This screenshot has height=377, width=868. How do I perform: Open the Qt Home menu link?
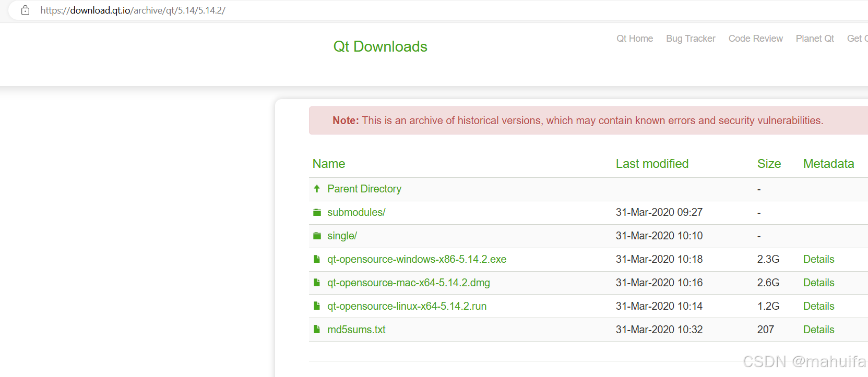[635, 39]
